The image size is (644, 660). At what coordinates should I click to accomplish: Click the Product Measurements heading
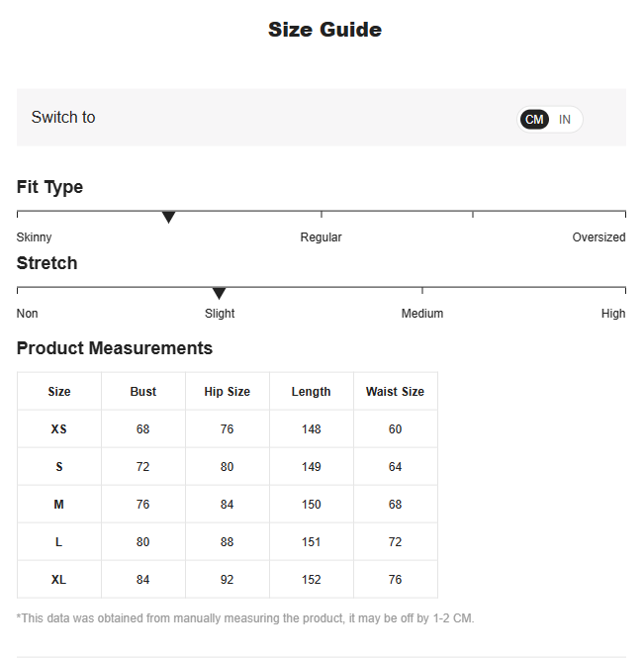115,348
